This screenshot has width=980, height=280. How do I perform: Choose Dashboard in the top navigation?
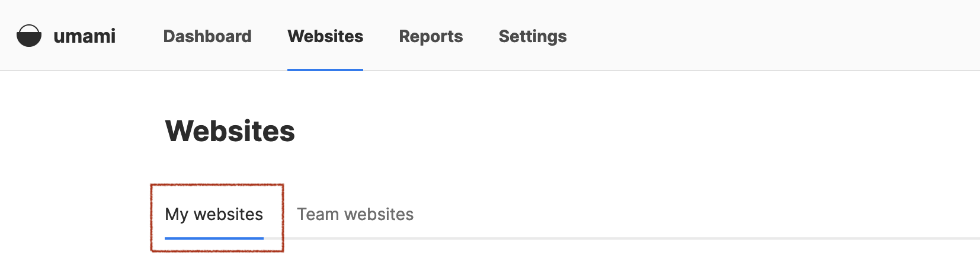(207, 36)
